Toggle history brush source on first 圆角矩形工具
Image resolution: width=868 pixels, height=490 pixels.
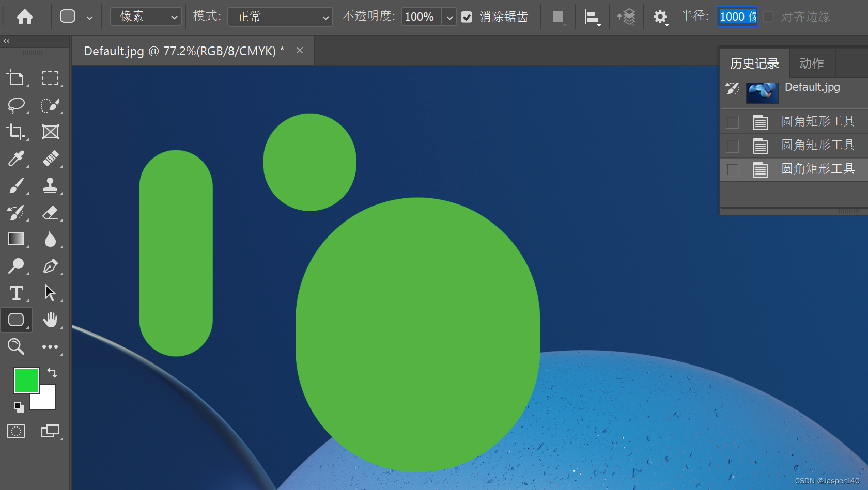733,122
